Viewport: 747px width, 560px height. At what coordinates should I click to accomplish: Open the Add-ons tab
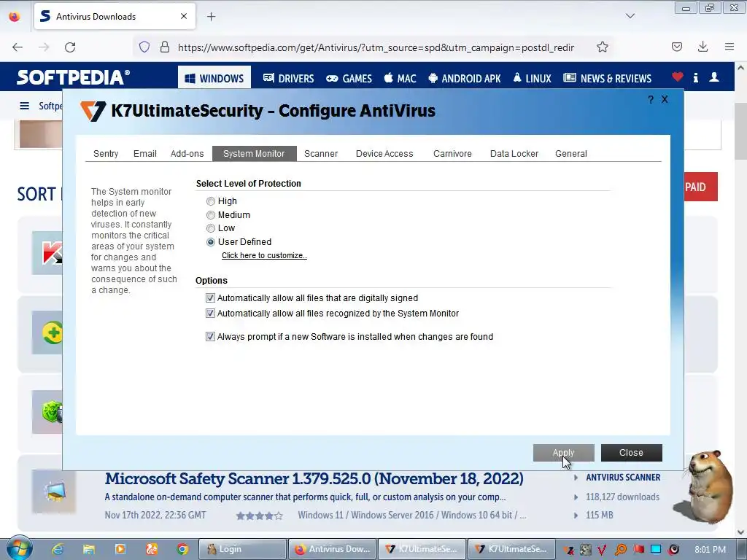pyautogui.click(x=187, y=154)
